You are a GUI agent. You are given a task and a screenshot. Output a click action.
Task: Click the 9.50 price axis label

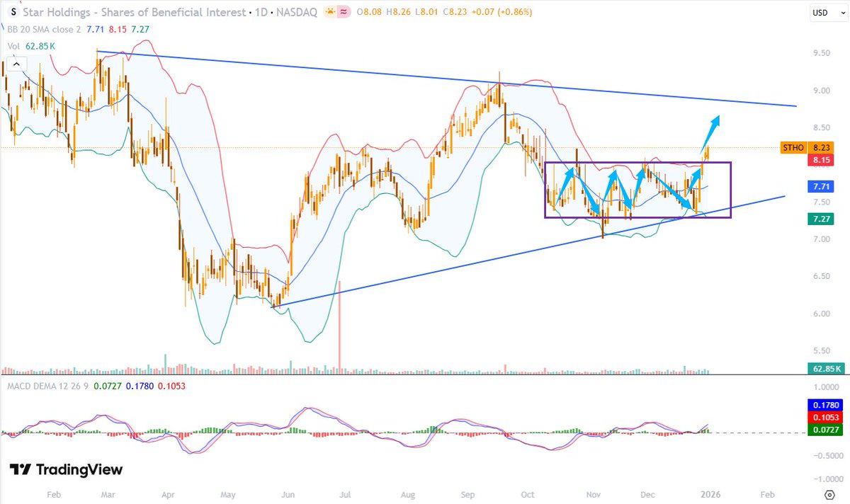821,53
